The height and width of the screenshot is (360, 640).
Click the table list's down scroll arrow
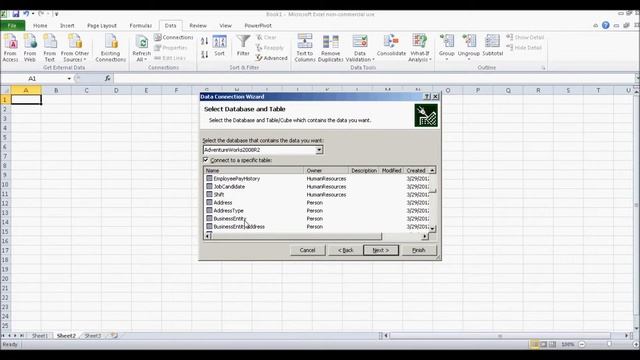pyautogui.click(x=433, y=229)
